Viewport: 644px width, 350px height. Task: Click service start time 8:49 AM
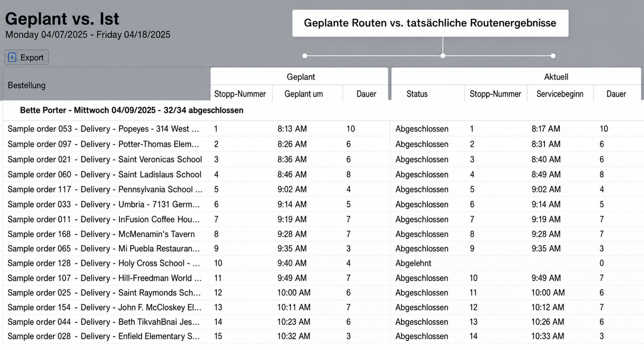(546, 174)
